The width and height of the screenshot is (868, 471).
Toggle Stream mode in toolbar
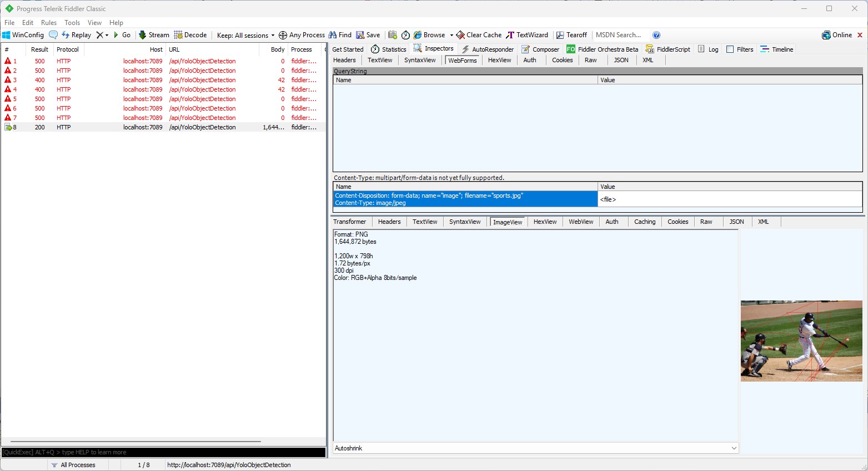(x=154, y=35)
